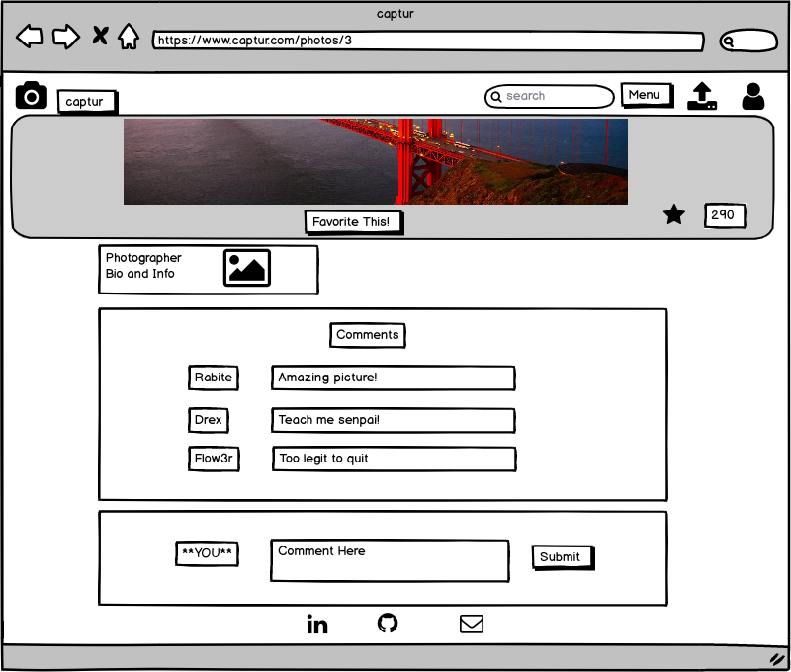Viewport: 791px width, 672px height.
Task: Open commenter Flow3r's name
Action: (x=214, y=459)
